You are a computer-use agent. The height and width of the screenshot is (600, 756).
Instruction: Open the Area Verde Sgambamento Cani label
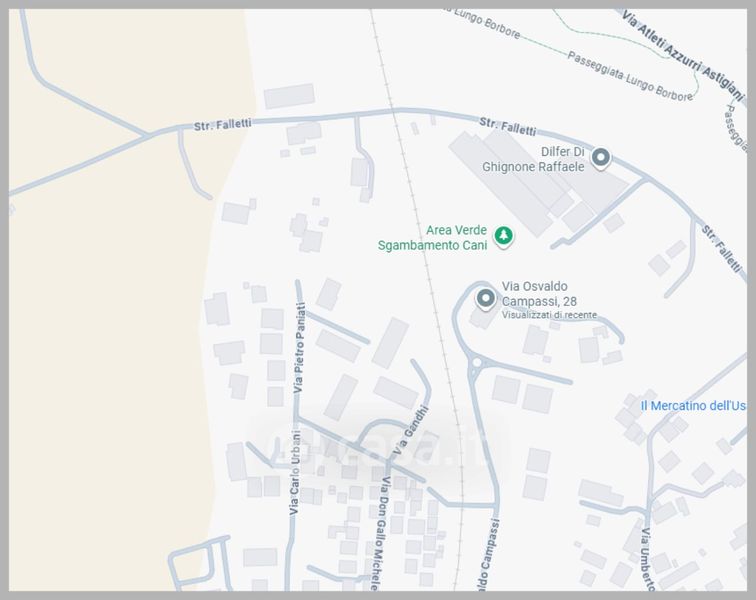pos(432,238)
